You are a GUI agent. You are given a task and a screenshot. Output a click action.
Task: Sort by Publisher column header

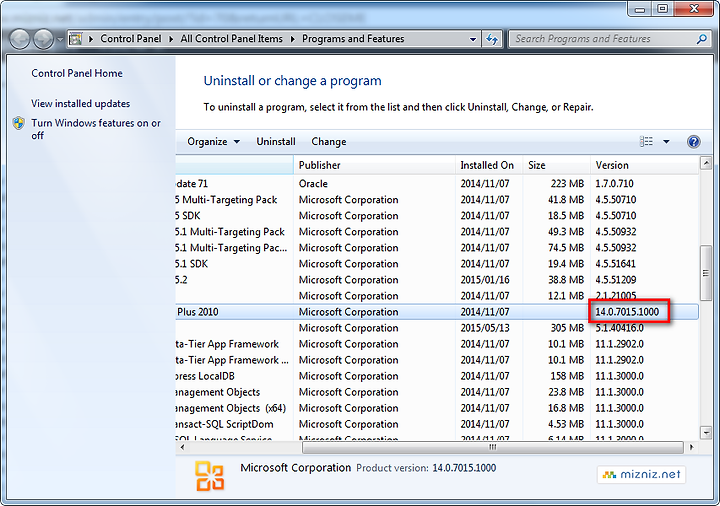click(x=374, y=165)
